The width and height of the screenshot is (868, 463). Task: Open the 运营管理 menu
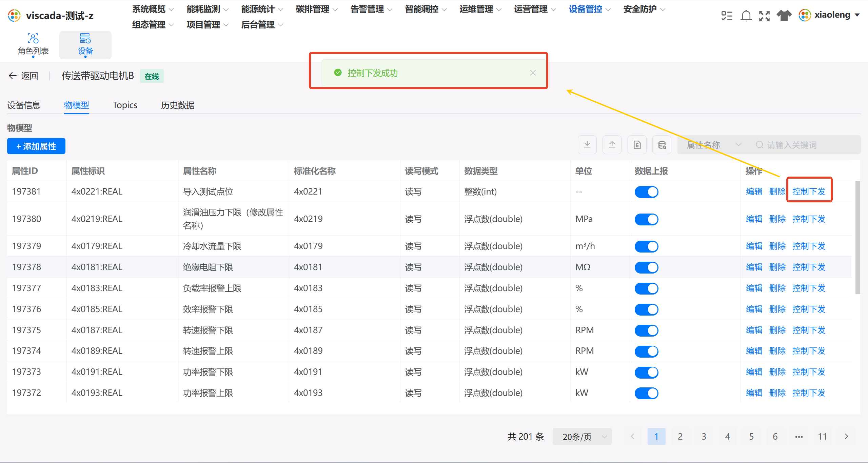coord(535,9)
